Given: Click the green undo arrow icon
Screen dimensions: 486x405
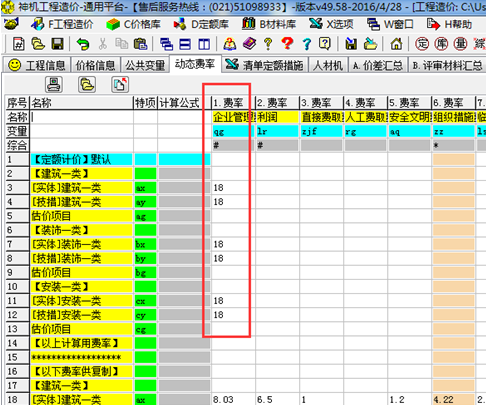Looking at the screenshot, I should point(83,44).
